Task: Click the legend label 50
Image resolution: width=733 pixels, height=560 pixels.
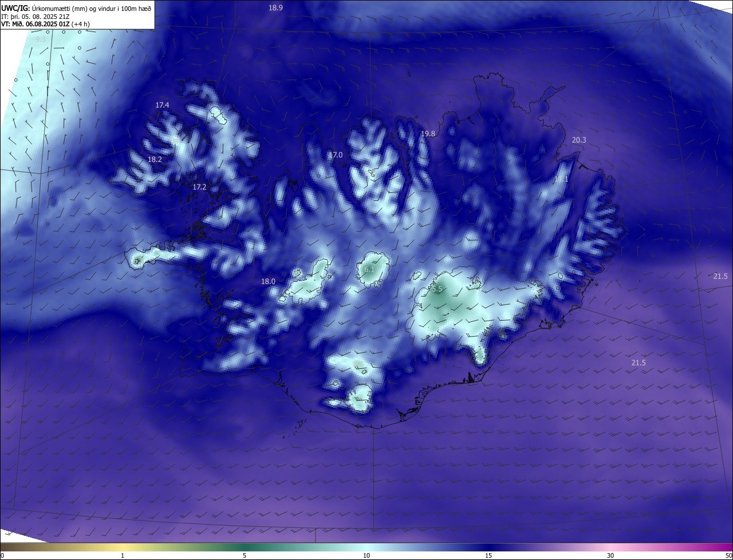Action: click(728, 555)
